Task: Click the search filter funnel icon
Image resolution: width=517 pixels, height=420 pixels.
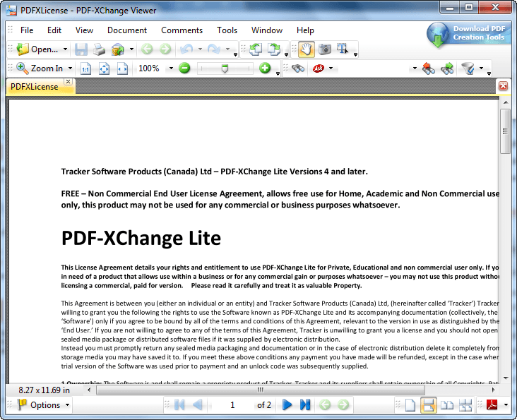Action: [468, 68]
